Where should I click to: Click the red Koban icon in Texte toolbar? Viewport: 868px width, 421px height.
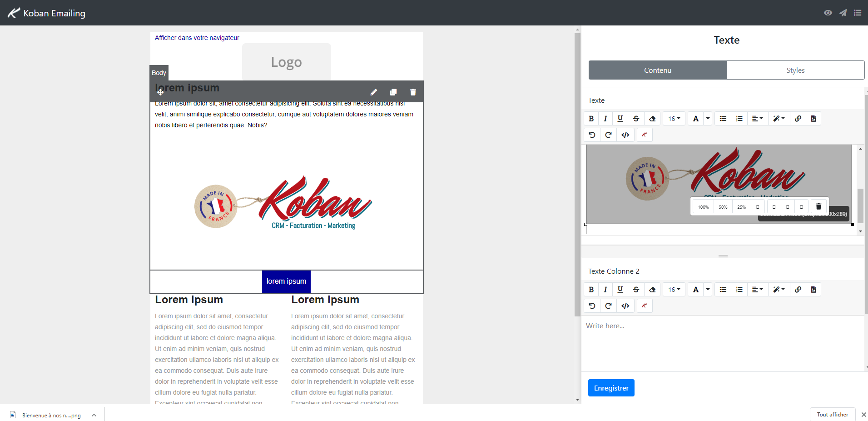[645, 135]
